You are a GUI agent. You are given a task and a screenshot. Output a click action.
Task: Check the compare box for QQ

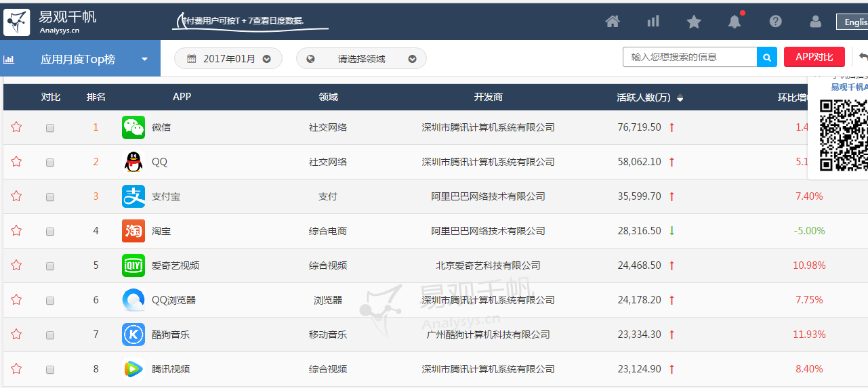50,163
